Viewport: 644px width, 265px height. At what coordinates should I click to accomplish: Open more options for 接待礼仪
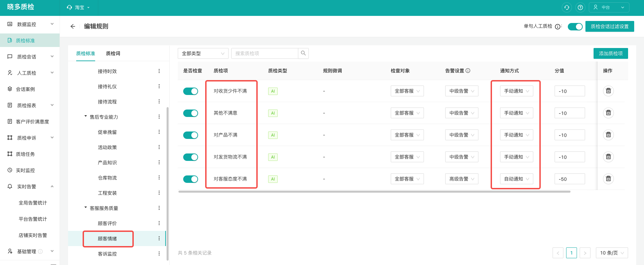click(159, 86)
